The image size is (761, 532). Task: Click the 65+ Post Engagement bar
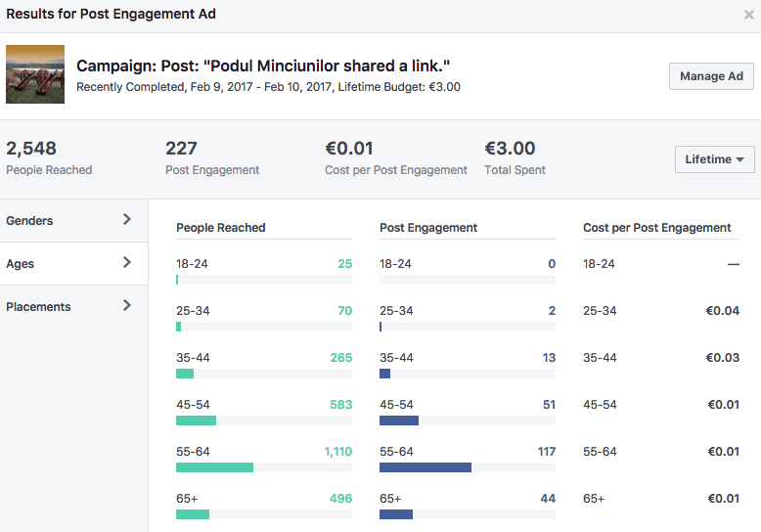tap(396, 514)
